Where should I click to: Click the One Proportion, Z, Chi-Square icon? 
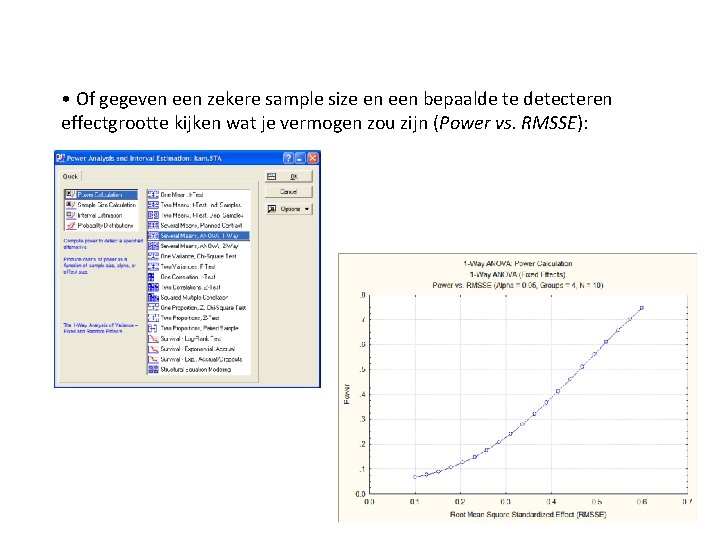click(x=153, y=308)
